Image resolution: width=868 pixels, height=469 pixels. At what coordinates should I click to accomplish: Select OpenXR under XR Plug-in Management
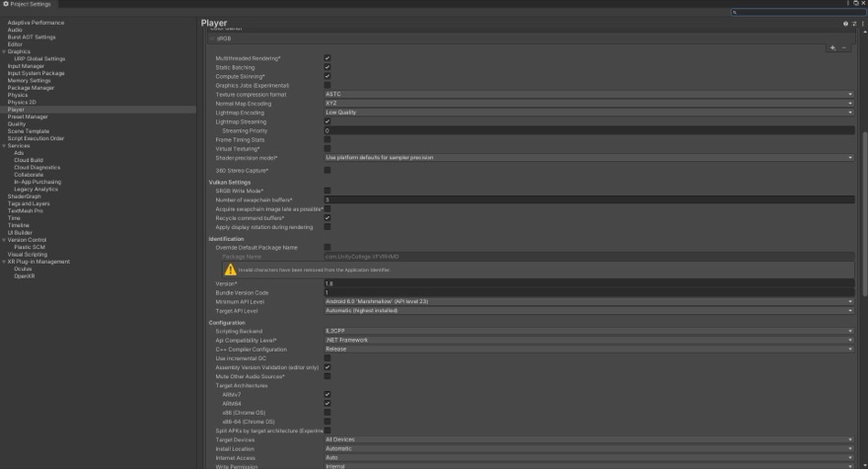click(x=25, y=276)
